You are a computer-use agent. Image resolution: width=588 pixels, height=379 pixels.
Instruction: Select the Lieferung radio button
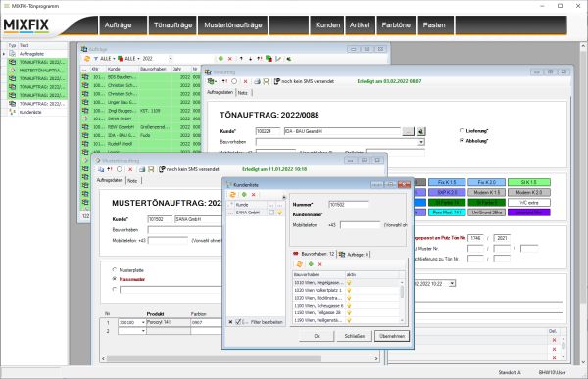[x=462, y=131]
